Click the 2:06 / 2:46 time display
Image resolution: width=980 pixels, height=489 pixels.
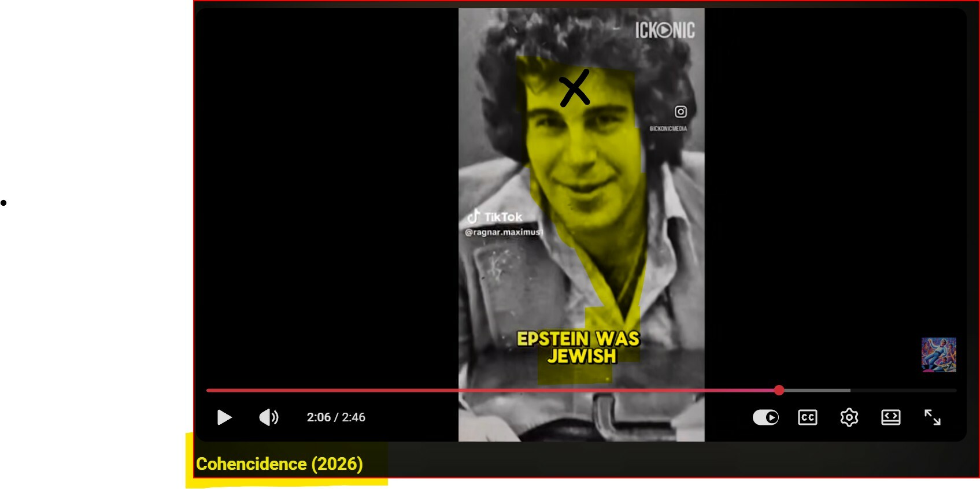pos(336,417)
